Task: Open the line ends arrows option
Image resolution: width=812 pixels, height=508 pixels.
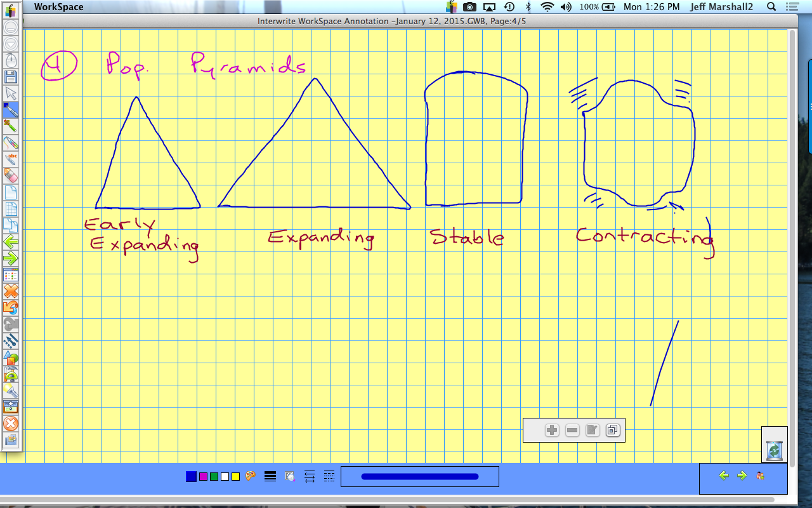Action: pyautogui.click(x=310, y=476)
